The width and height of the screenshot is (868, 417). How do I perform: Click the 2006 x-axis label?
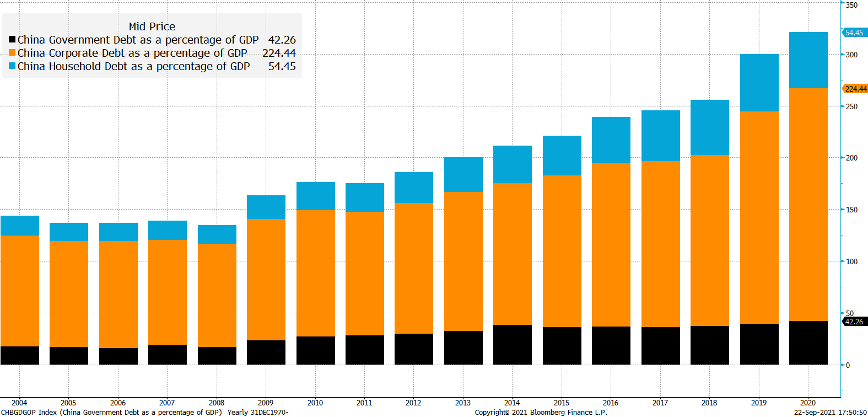pos(118,403)
